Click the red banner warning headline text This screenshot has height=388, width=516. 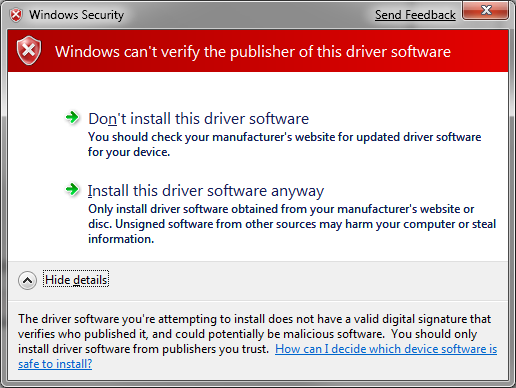pos(253,52)
